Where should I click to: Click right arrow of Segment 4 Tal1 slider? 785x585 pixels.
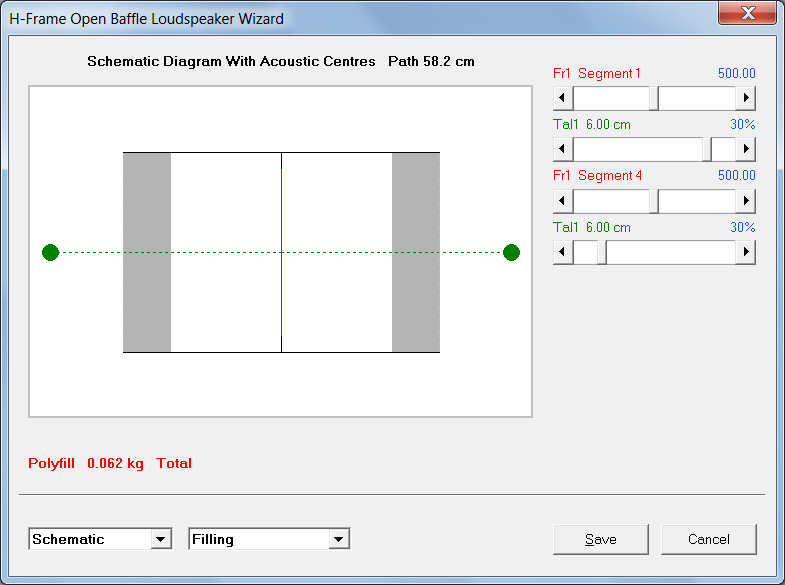(x=745, y=252)
